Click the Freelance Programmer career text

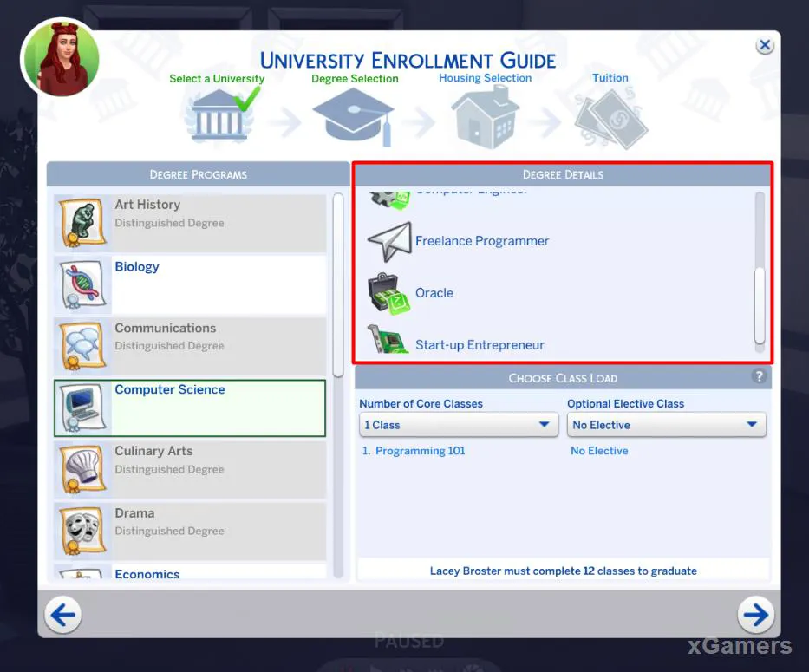(482, 241)
